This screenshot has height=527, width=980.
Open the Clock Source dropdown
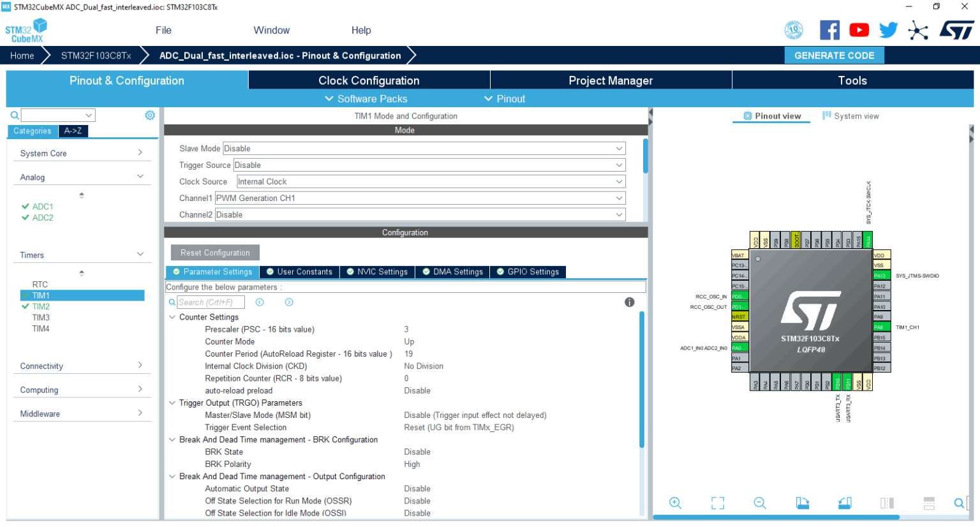pos(431,182)
